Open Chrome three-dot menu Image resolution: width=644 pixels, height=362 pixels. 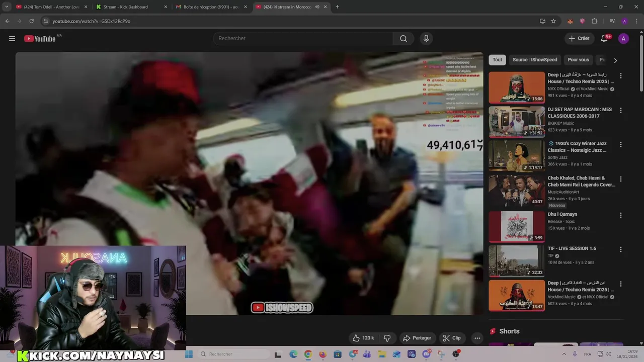tap(636, 21)
